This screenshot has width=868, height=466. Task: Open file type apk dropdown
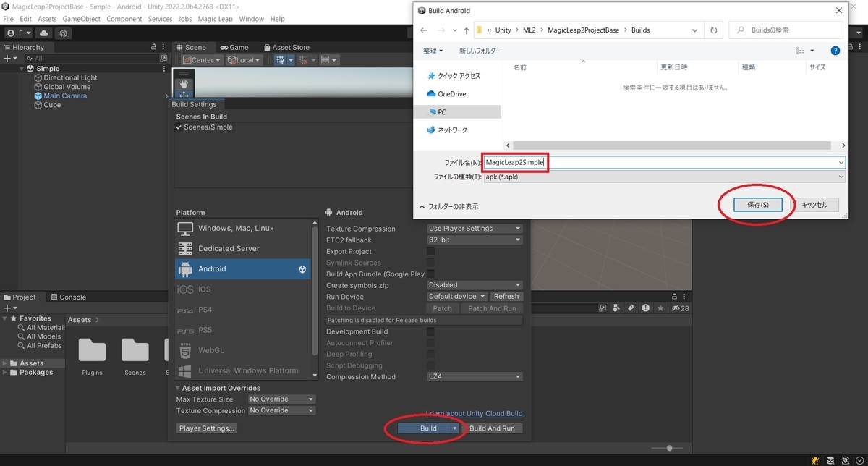[664, 177]
